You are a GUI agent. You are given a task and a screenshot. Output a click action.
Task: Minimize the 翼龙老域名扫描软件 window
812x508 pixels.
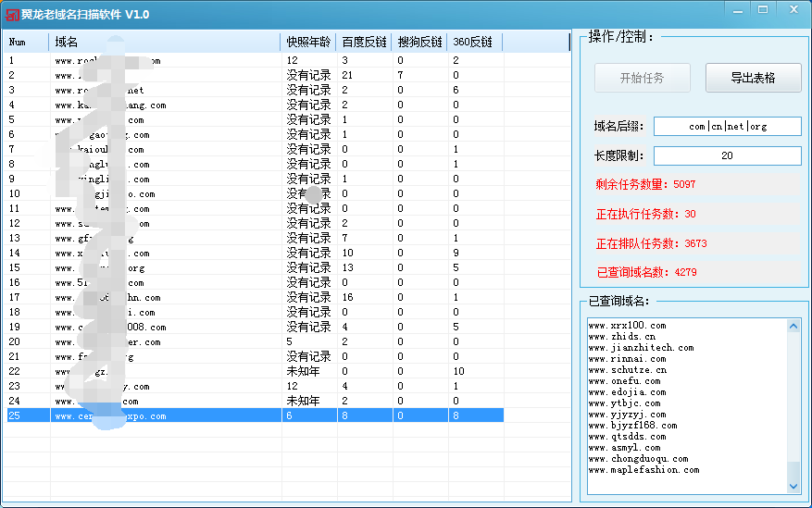pos(738,9)
